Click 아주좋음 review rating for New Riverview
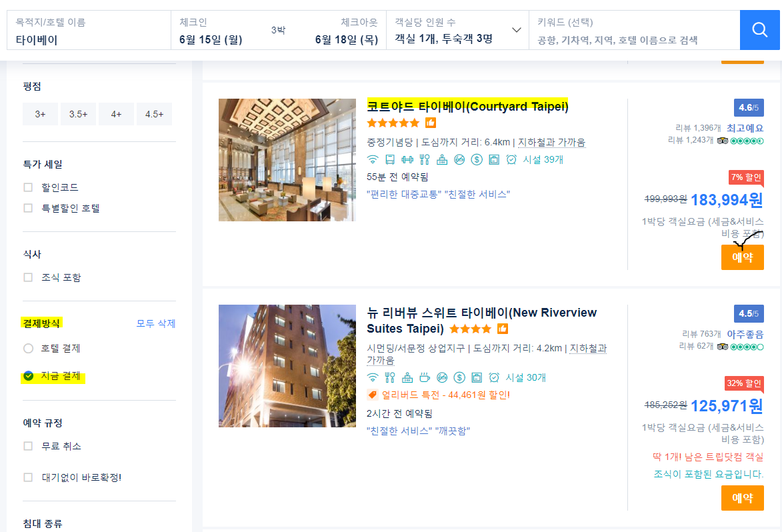 click(x=745, y=334)
